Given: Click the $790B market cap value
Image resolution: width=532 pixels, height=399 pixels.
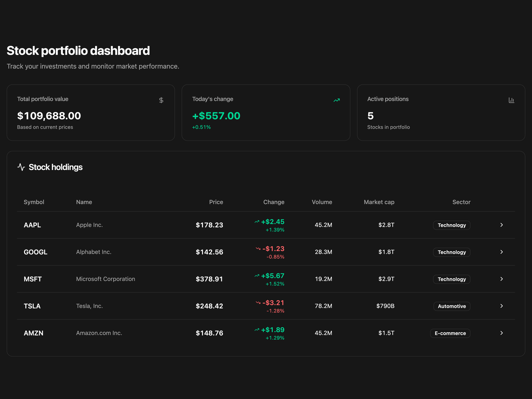Looking at the screenshot, I should [385, 306].
